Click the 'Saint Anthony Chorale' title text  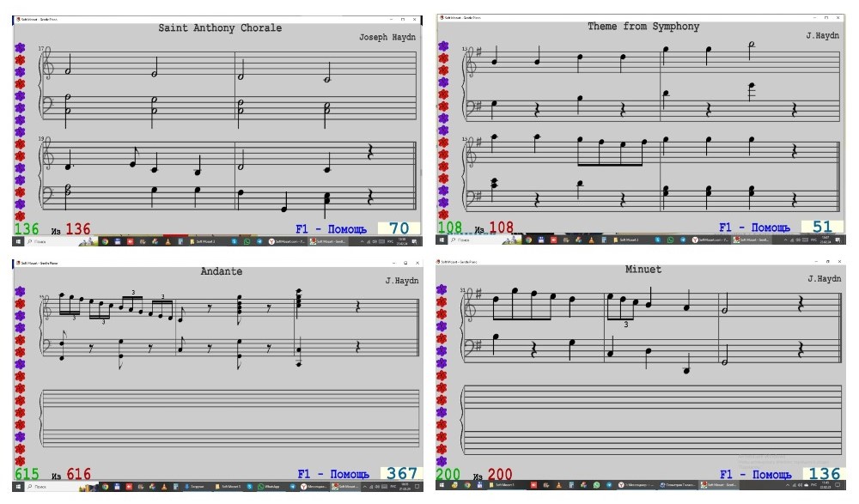(x=220, y=28)
